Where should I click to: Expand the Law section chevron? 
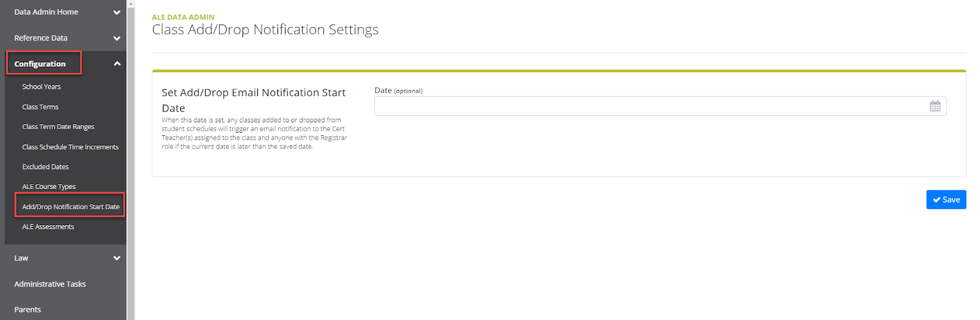click(x=117, y=258)
